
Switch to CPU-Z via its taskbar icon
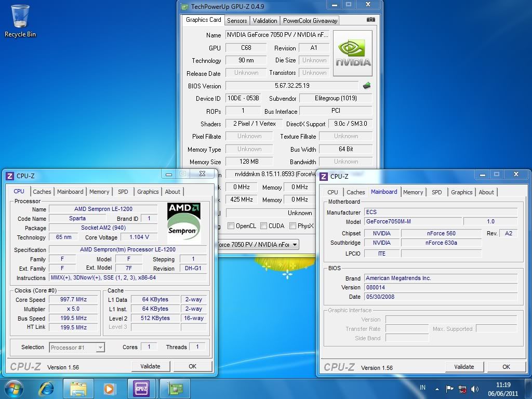coord(141,389)
